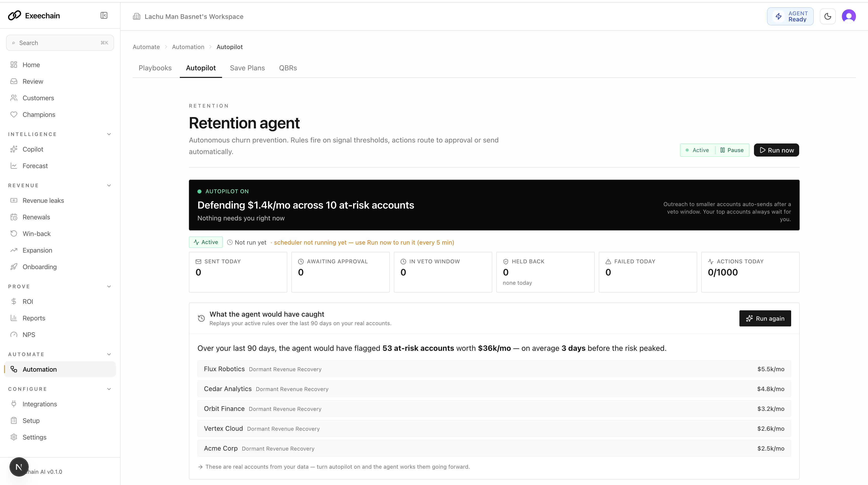Click the Active status toggle in the header

pos(697,150)
